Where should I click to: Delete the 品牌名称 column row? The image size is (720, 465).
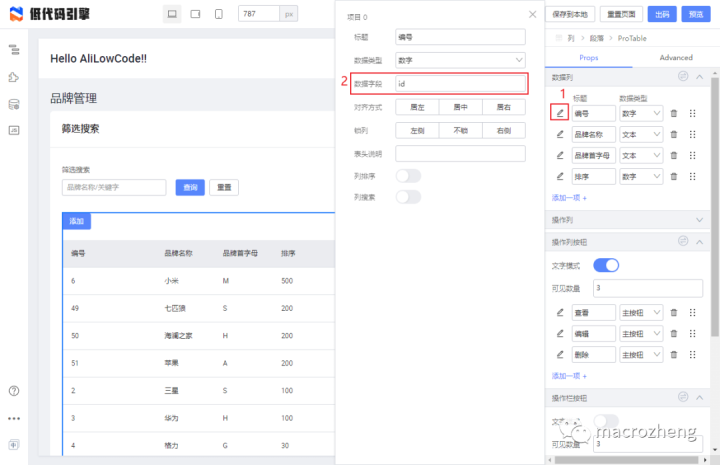(674, 134)
